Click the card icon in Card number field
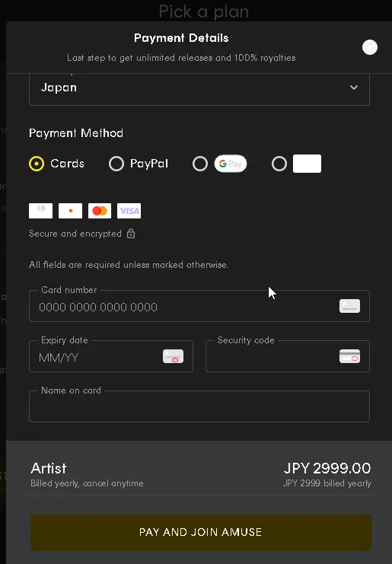The height and width of the screenshot is (564, 392). tap(349, 306)
